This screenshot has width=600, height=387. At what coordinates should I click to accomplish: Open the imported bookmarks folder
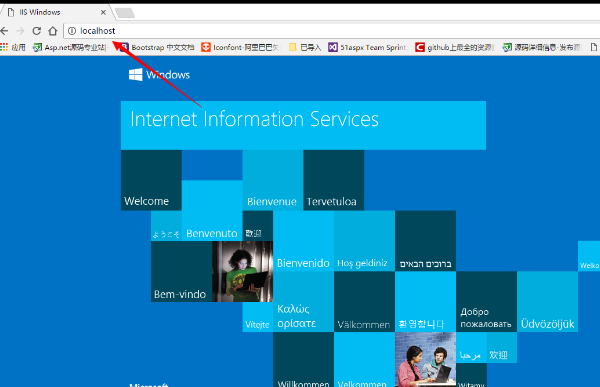[305, 47]
